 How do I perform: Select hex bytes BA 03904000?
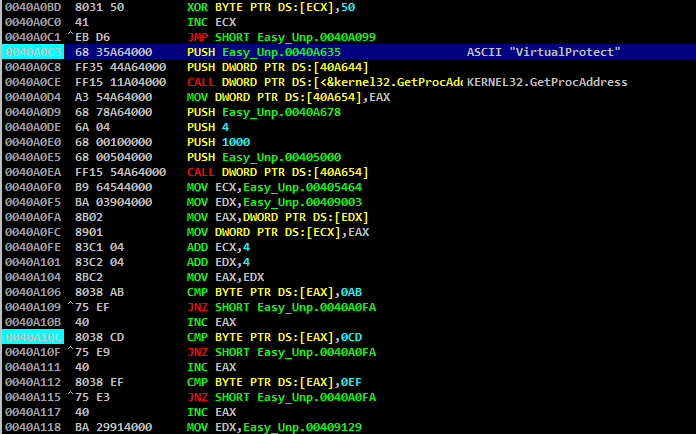click(114, 202)
